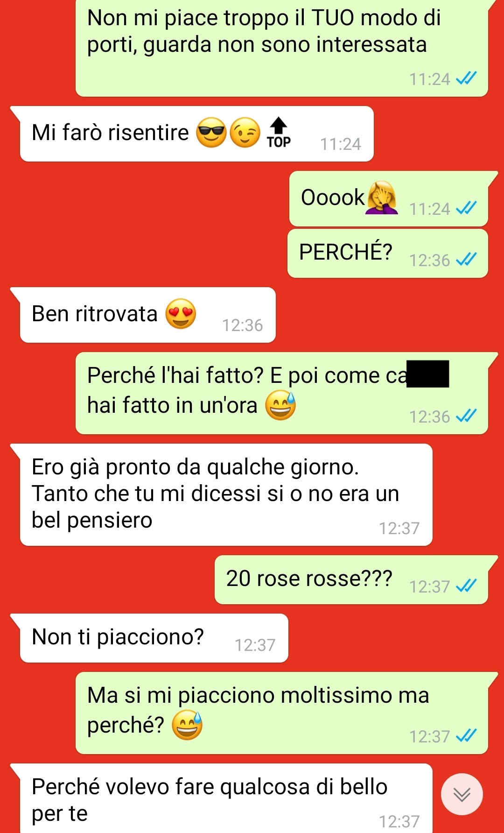Select the 'Ma si mi piacciono moltissimo' message
Image resolution: width=504 pixels, height=833 pixels.
click(282, 713)
